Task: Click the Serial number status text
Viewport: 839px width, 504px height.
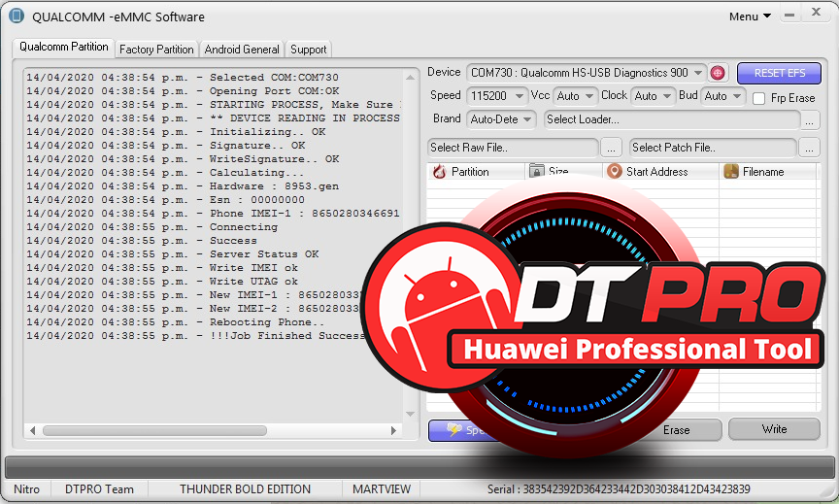Action: (619, 489)
